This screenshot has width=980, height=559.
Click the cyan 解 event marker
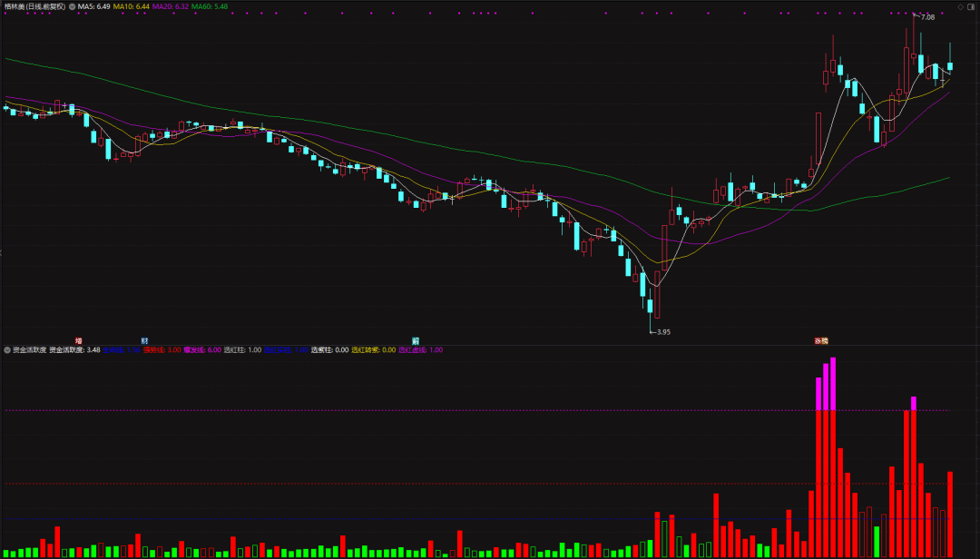point(415,340)
